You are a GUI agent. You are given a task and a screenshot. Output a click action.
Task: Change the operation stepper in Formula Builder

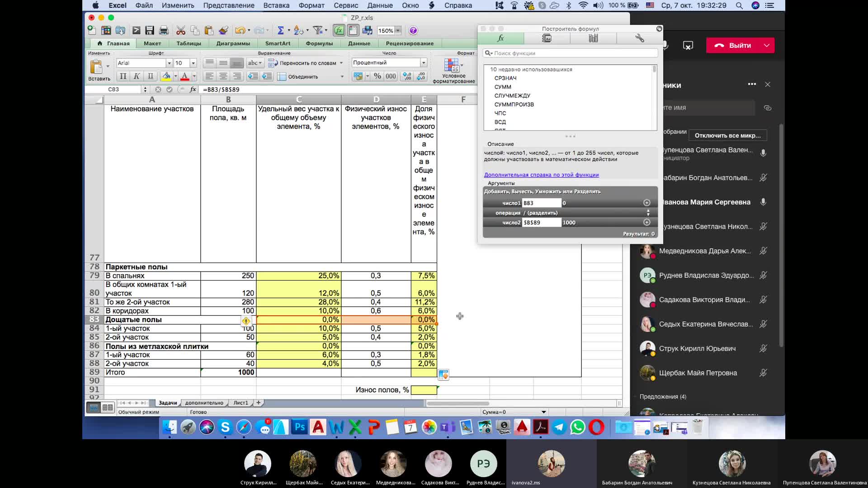click(x=648, y=213)
